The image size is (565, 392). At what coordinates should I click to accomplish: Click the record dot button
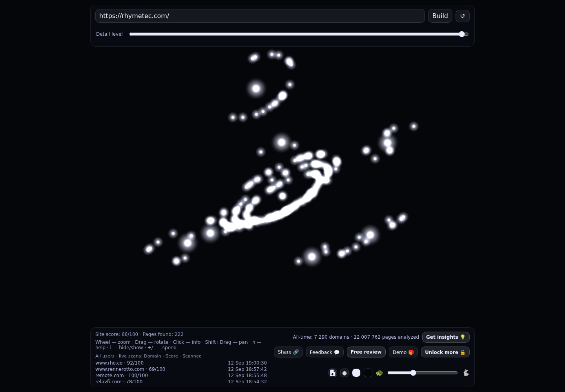pos(344,373)
